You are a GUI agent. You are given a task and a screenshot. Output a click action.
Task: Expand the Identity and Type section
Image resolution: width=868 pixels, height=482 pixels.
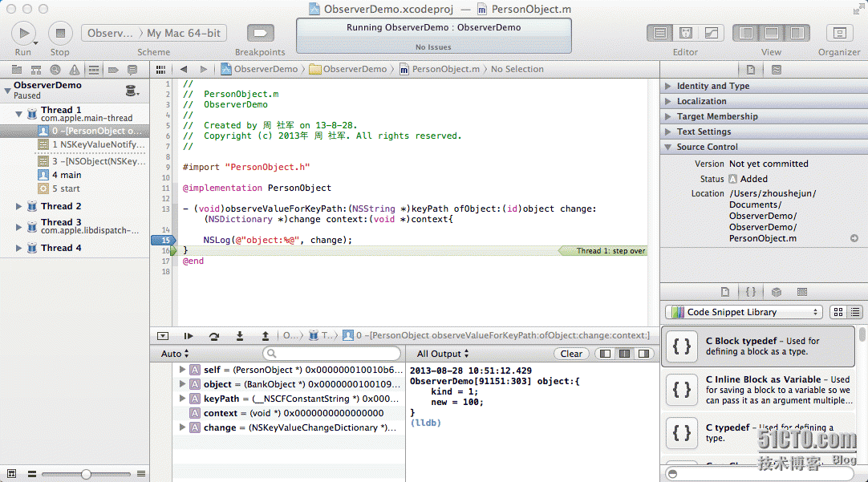[667, 87]
